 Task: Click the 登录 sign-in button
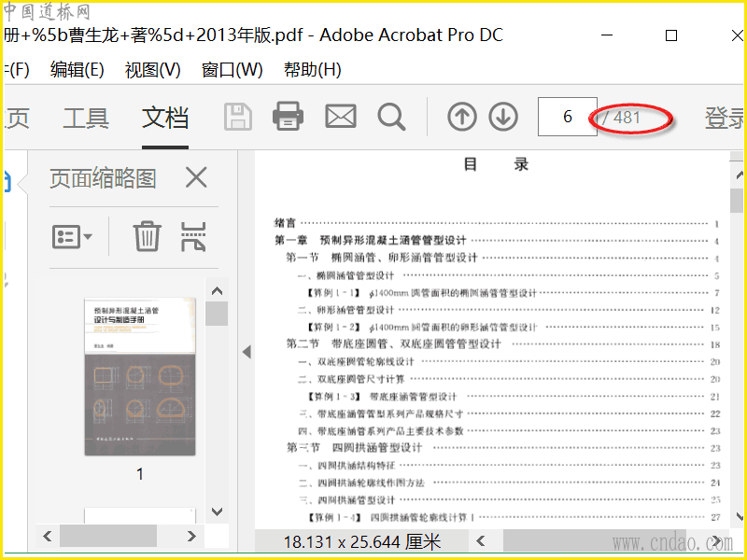(x=725, y=118)
